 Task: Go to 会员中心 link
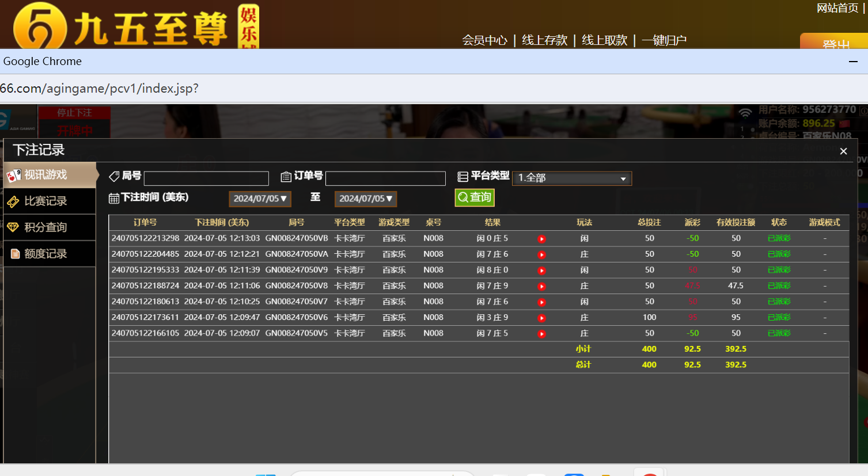[484, 40]
